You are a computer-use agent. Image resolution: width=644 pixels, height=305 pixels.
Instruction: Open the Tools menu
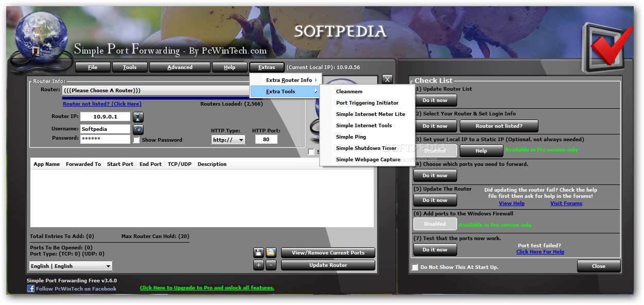(x=130, y=67)
